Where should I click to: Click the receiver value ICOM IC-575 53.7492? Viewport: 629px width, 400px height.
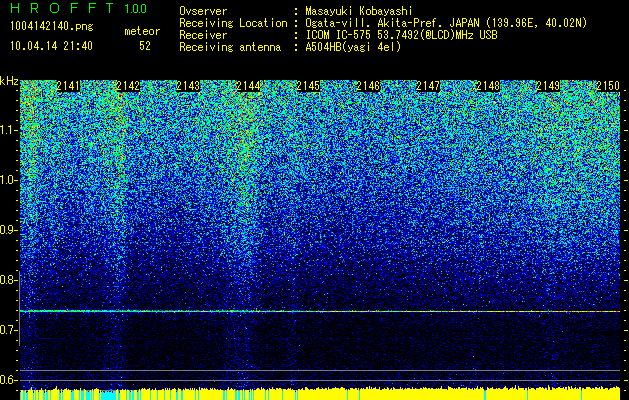click(359, 35)
